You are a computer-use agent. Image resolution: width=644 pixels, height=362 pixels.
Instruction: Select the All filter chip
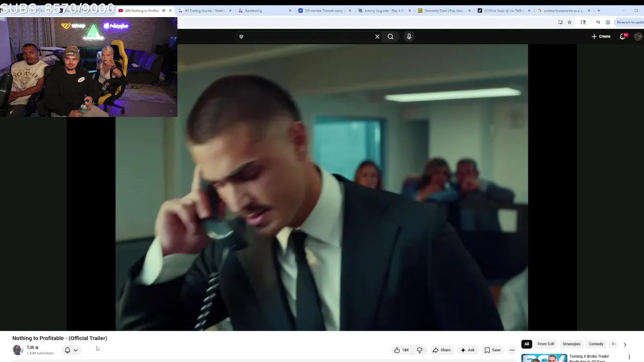[x=526, y=344]
